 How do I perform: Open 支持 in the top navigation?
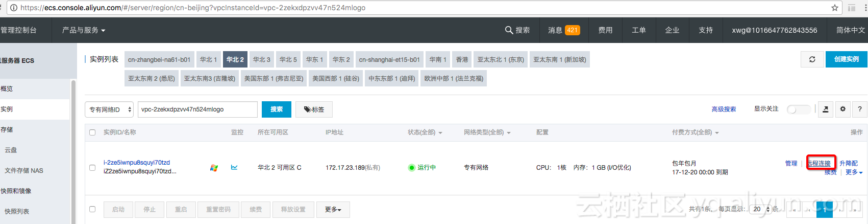(706, 30)
